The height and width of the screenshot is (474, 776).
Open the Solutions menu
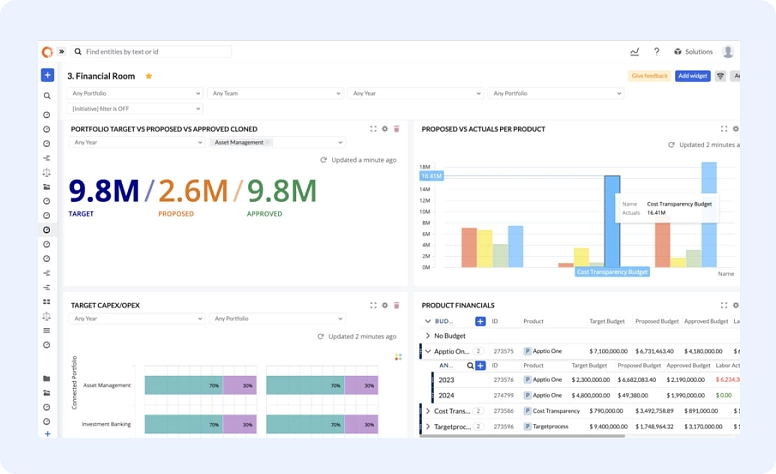(693, 52)
